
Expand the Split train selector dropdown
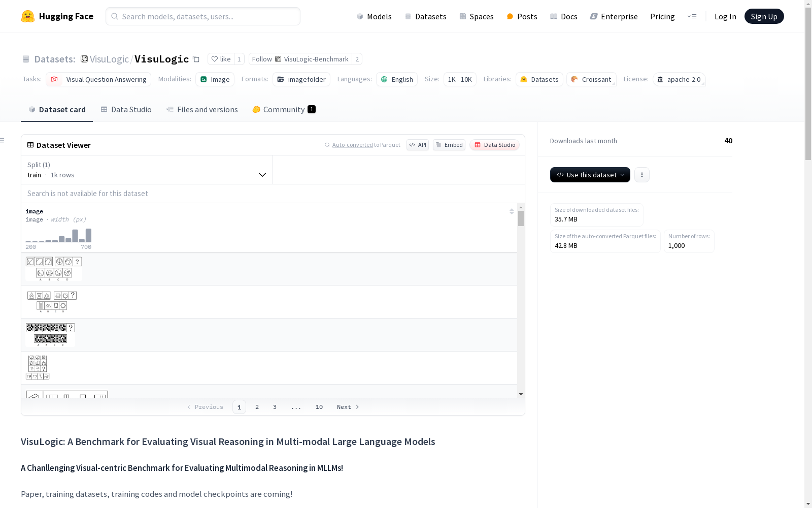(147, 170)
